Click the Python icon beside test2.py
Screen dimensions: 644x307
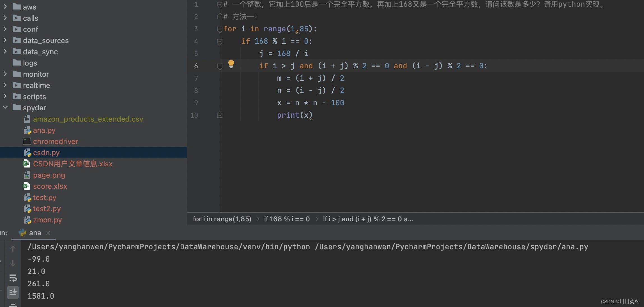[27, 208]
